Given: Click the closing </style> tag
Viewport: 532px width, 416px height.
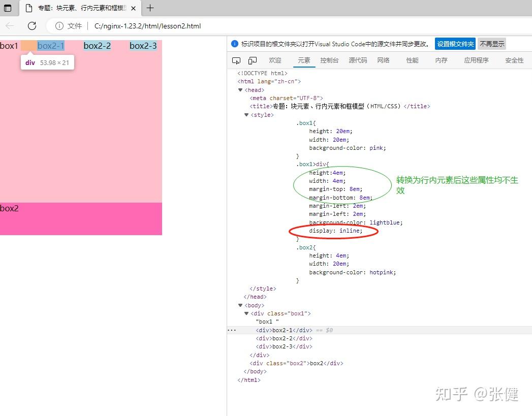Looking at the screenshot, I should tap(263, 289).
